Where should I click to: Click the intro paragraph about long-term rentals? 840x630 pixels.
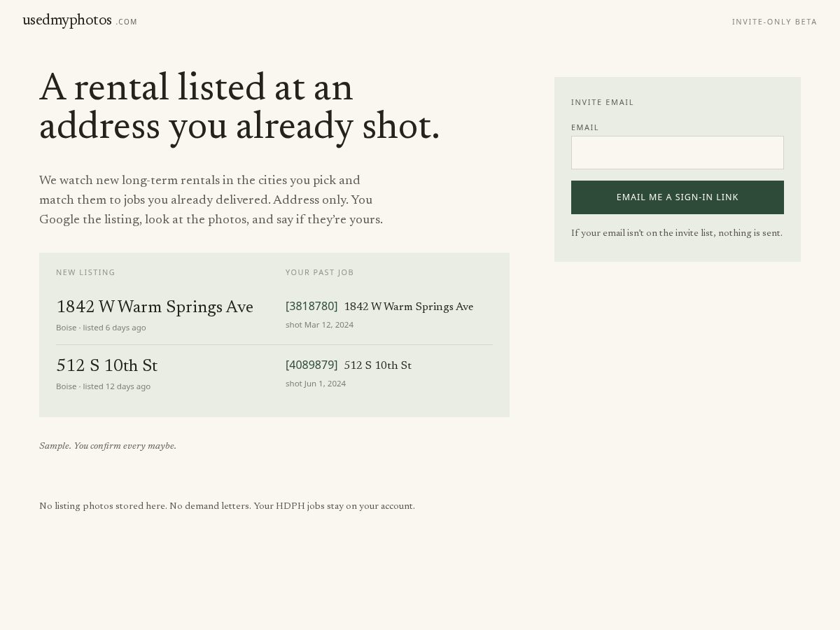(211, 199)
